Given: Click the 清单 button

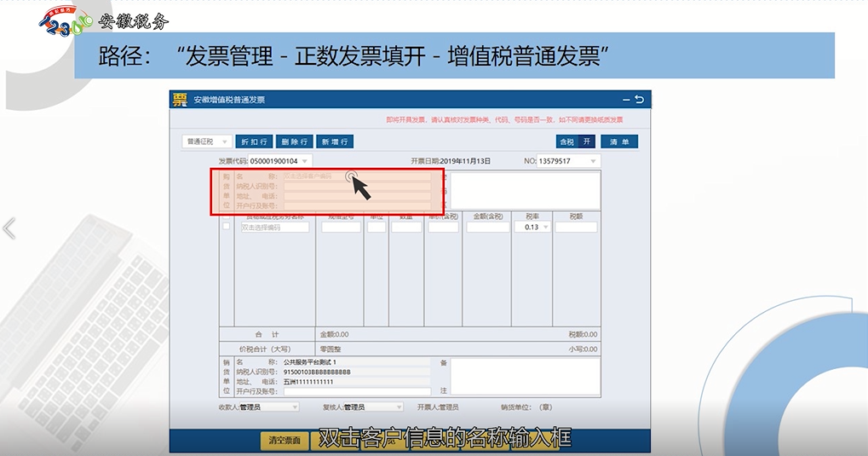Looking at the screenshot, I should pyautogui.click(x=619, y=141).
